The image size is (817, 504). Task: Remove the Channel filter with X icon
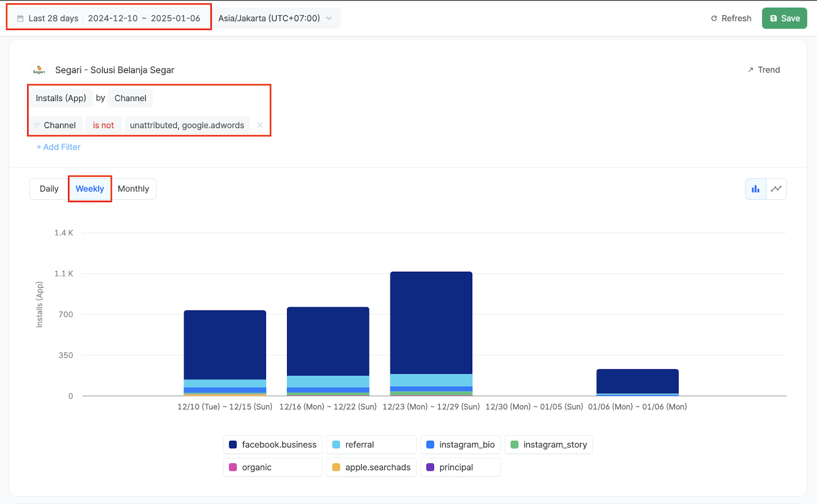click(260, 125)
